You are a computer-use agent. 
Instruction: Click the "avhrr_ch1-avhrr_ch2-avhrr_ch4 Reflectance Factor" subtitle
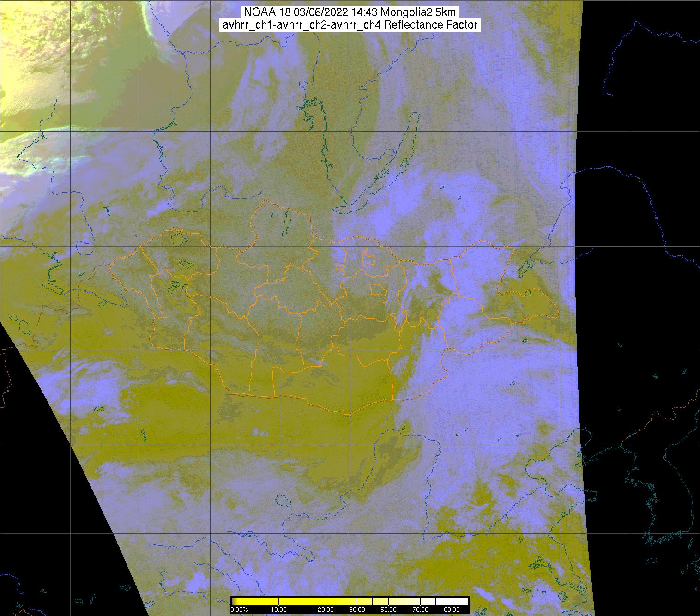(350, 25)
